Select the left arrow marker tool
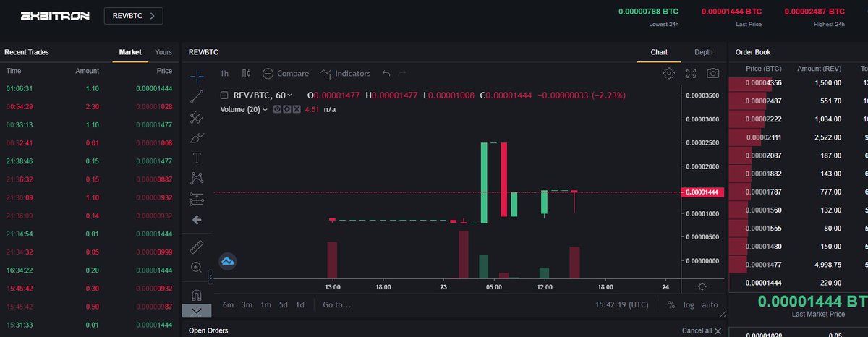868x337 pixels. tap(197, 220)
